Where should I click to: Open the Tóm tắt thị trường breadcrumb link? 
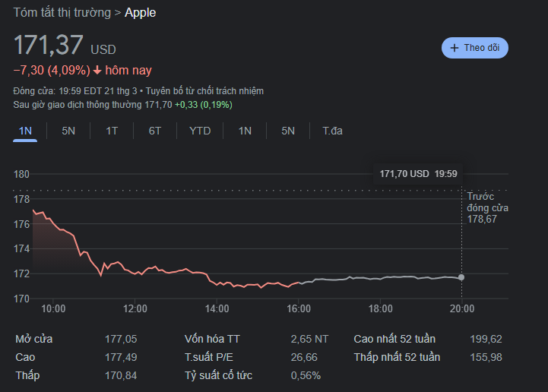click(62, 13)
